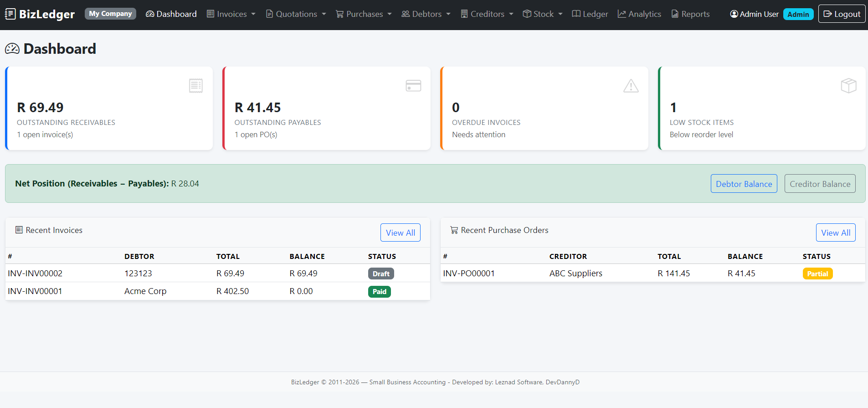
Task: Click the logout arrow icon
Action: click(x=828, y=14)
